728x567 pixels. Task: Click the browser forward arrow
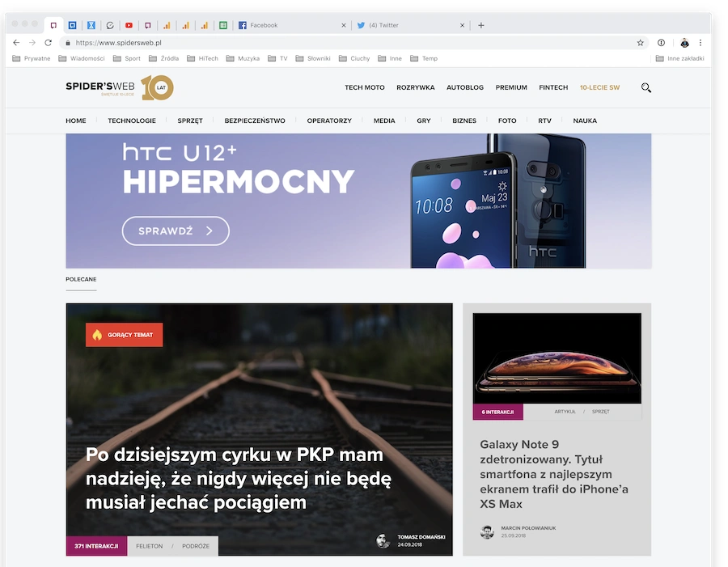tap(32, 43)
